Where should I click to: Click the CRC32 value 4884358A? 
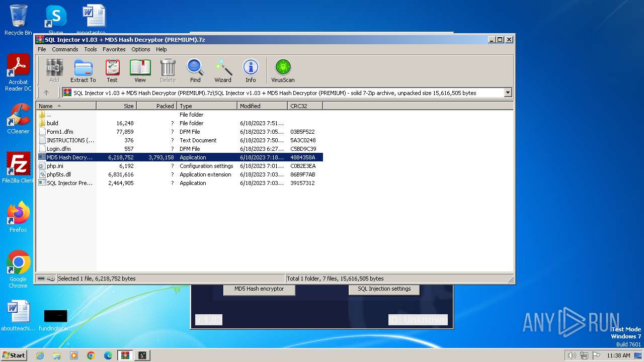pyautogui.click(x=303, y=157)
